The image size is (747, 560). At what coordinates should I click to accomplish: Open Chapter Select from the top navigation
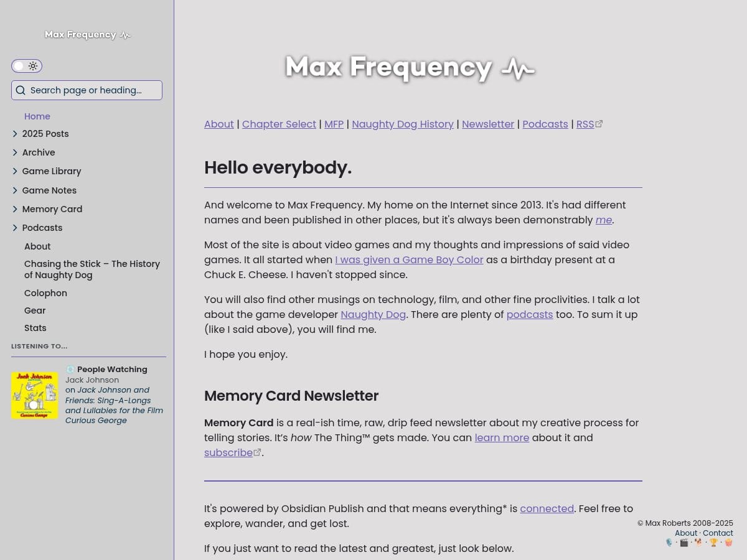click(279, 124)
